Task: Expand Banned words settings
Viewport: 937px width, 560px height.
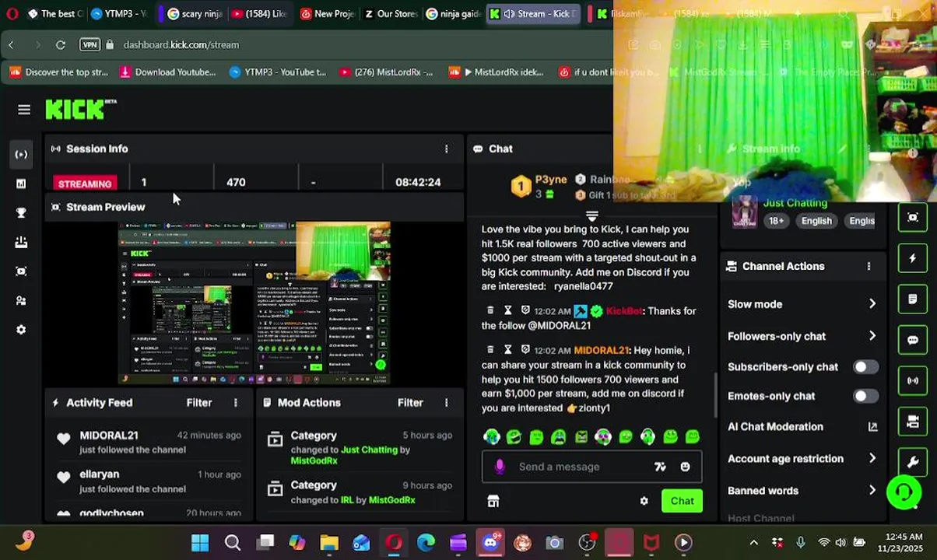Action: 872,491
